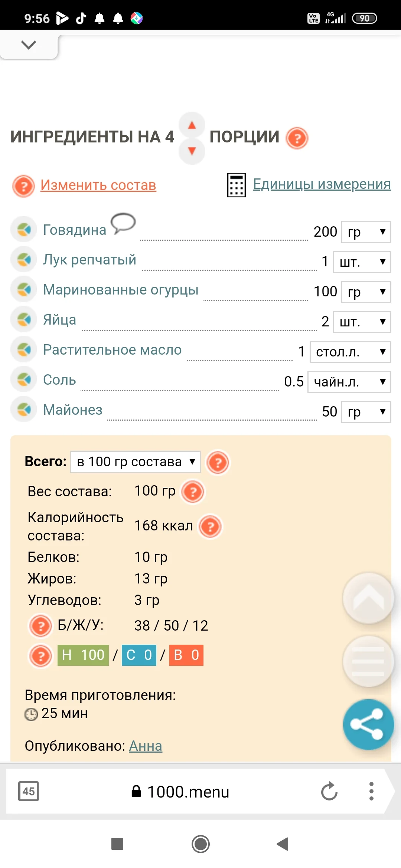Tap the help icon near Калорийность состава

tap(211, 525)
